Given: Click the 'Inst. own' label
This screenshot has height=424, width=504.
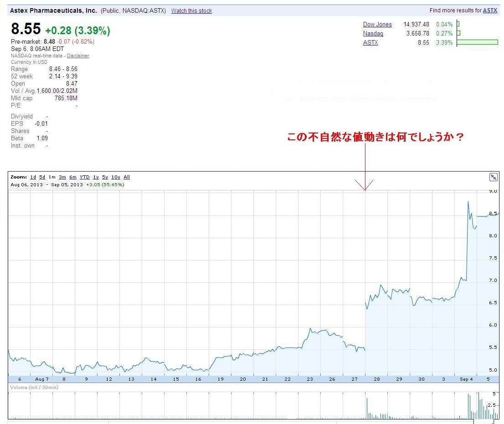Looking at the screenshot, I should pos(23,146).
